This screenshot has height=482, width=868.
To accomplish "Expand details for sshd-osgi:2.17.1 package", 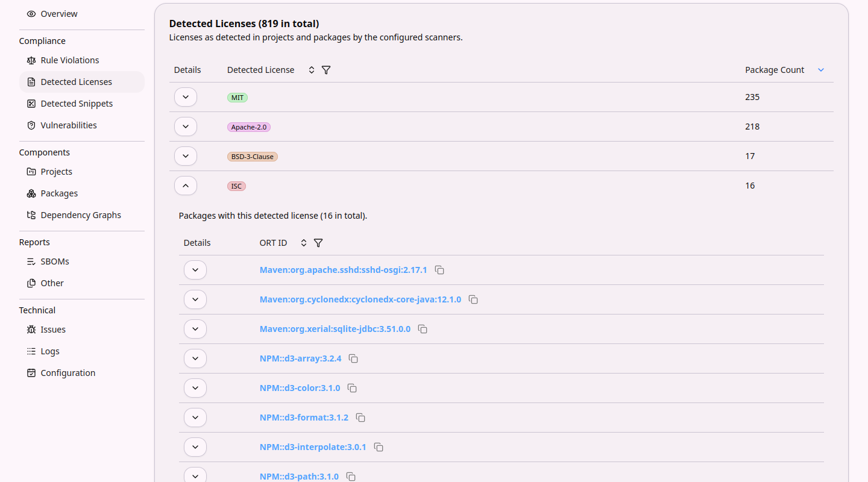I will pos(195,270).
